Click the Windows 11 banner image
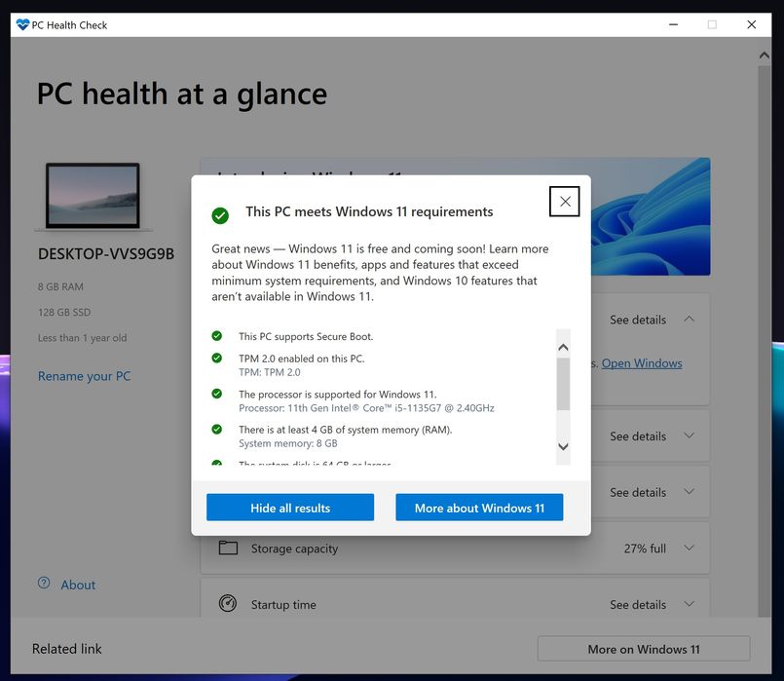Screen dimensions: 784x681 point(650,216)
